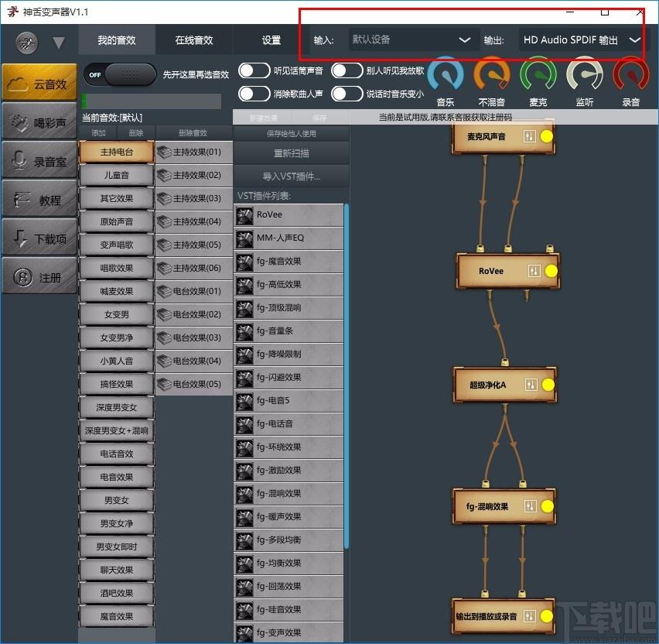Adjust the green 麦克 microphone knob
Viewport: 659px width, 644px height.
(x=538, y=75)
